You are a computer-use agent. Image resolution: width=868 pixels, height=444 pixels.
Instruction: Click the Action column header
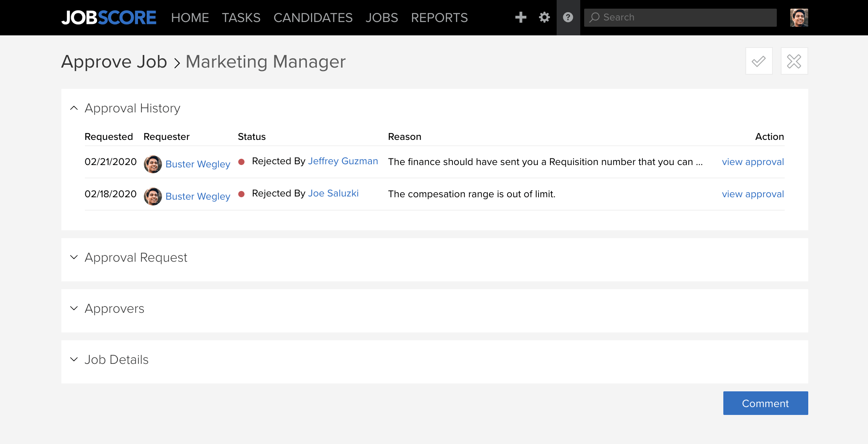[770, 137]
